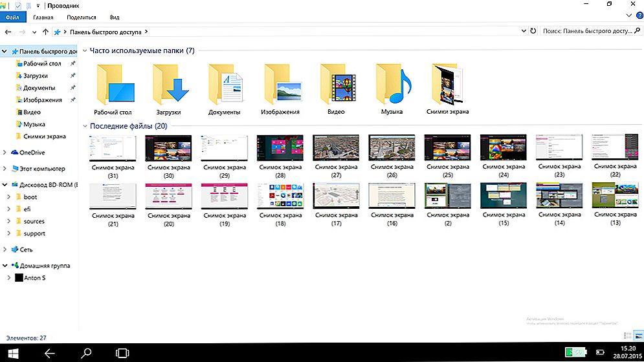
Task: Open the Главная ribbon tab
Action: click(43, 17)
